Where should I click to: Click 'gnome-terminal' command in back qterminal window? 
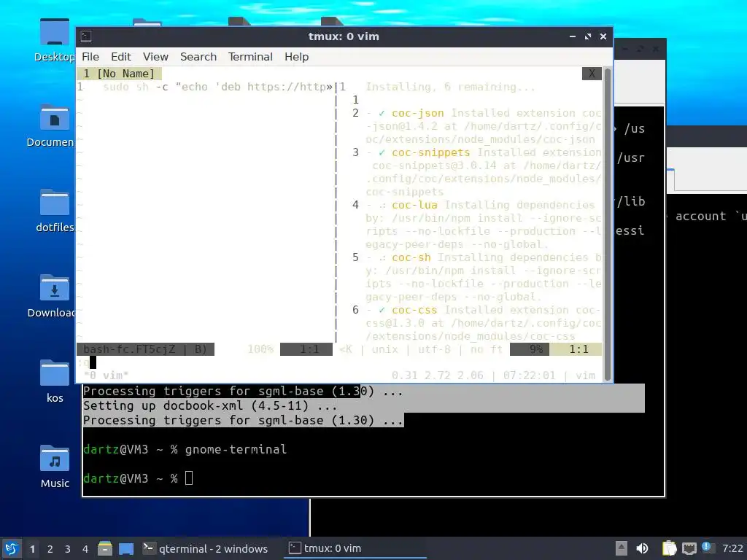click(x=236, y=449)
